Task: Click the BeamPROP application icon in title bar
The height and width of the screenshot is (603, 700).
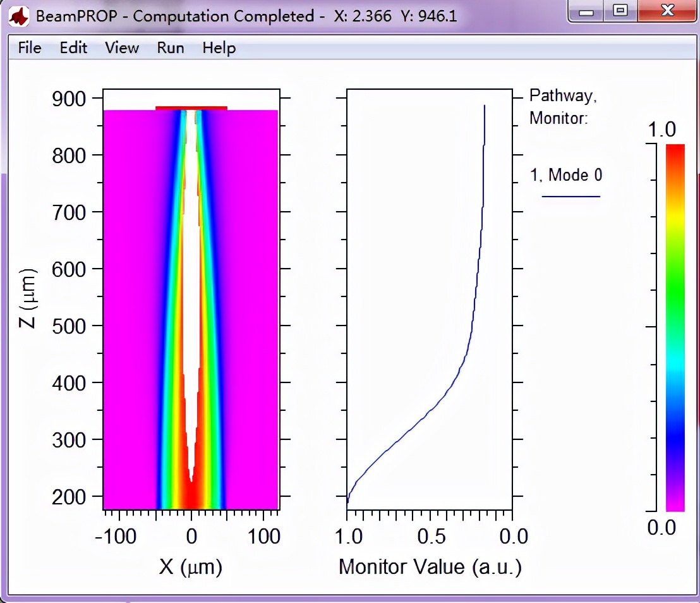Action: [19, 16]
